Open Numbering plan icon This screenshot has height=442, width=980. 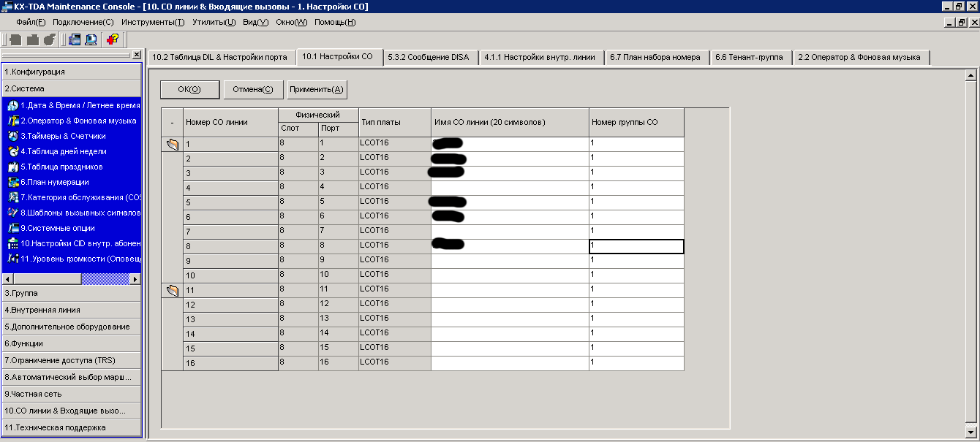(12, 182)
